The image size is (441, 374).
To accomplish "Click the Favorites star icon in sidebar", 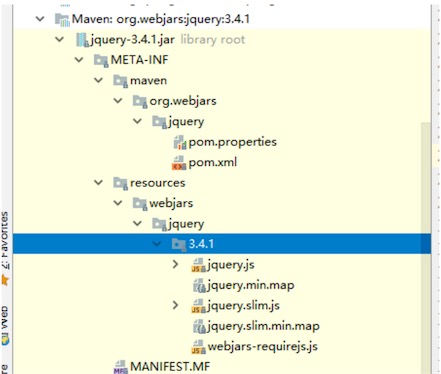I will 5,280.
